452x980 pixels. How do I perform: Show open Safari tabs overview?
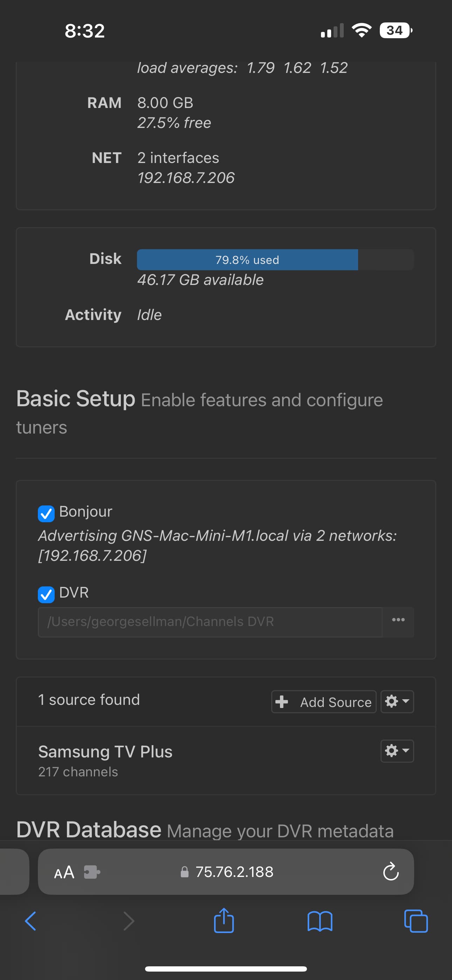click(416, 921)
